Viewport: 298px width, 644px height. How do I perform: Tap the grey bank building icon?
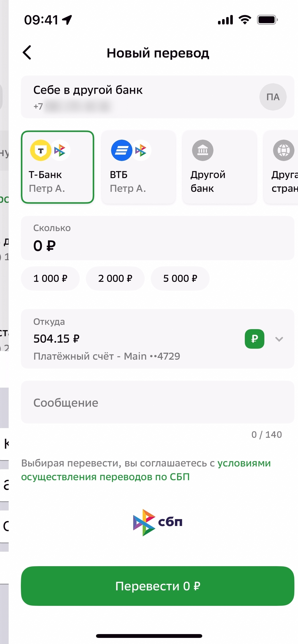click(202, 150)
